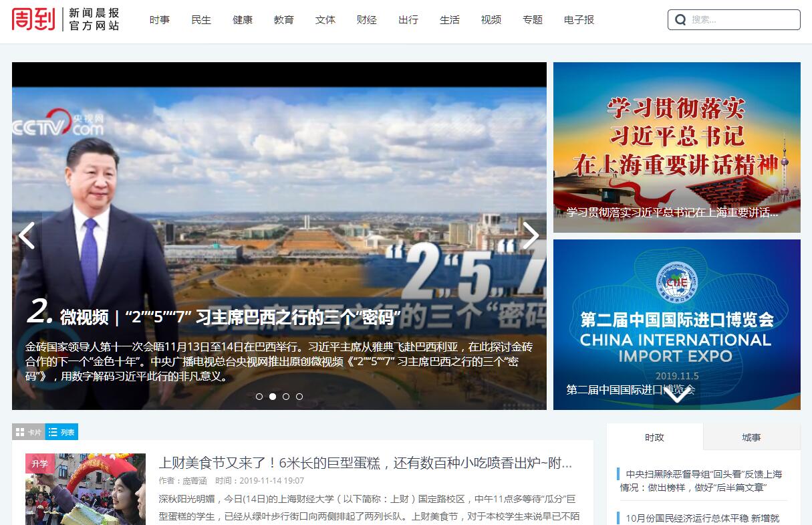Click the 升学 category tag

tap(40, 463)
